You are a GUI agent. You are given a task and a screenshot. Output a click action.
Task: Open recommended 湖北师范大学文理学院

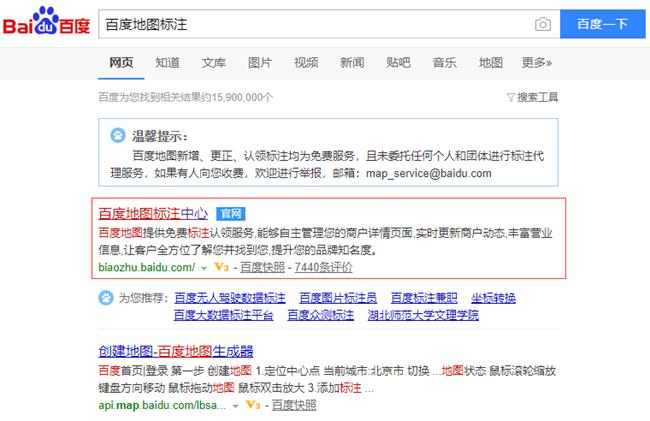(423, 315)
